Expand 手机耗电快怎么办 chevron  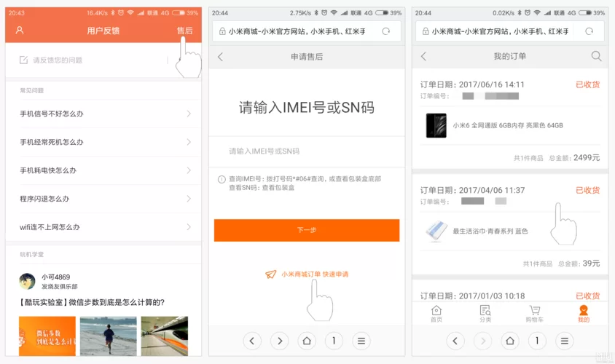[x=189, y=170]
